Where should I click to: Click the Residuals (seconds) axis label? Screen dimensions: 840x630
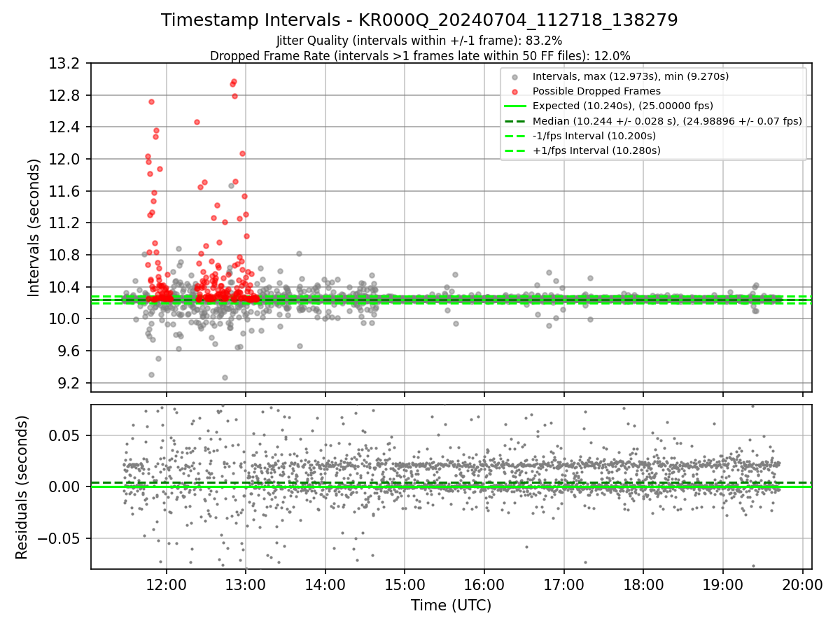22,487
